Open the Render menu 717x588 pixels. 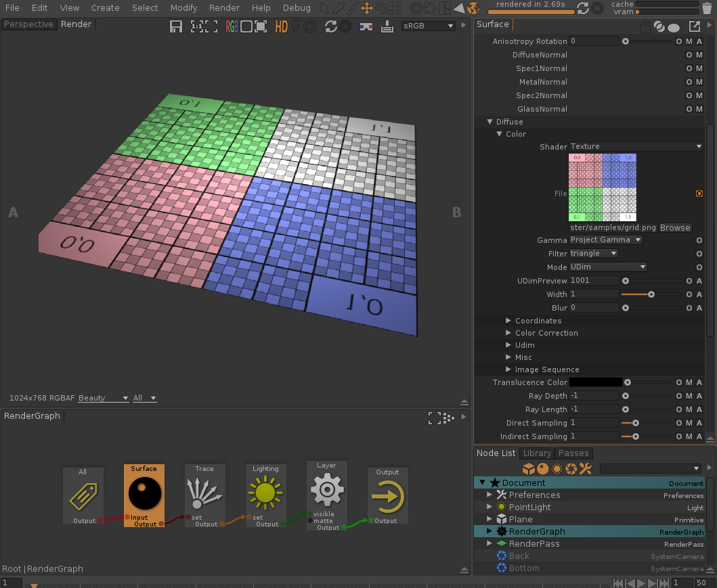tap(224, 8)
